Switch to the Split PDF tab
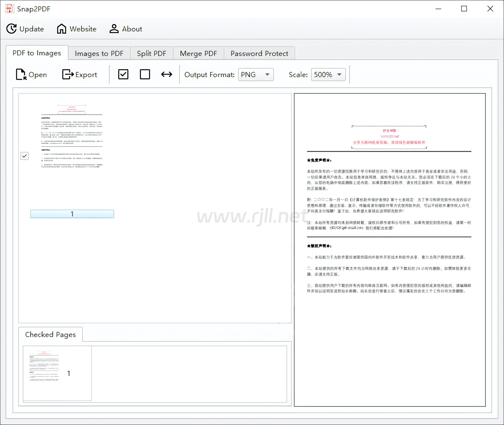Viewport: 504px width, 425px height. click(x=152, y=53)
